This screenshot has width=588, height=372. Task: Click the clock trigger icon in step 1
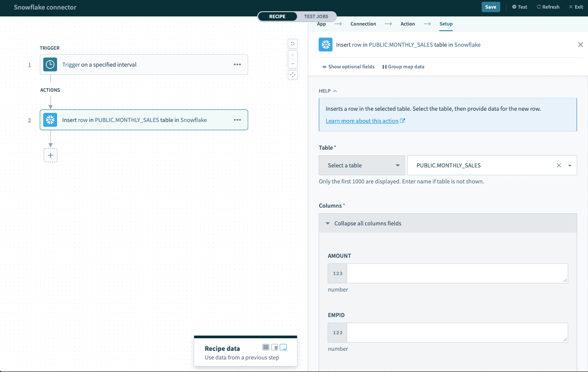tap(50, 64)
